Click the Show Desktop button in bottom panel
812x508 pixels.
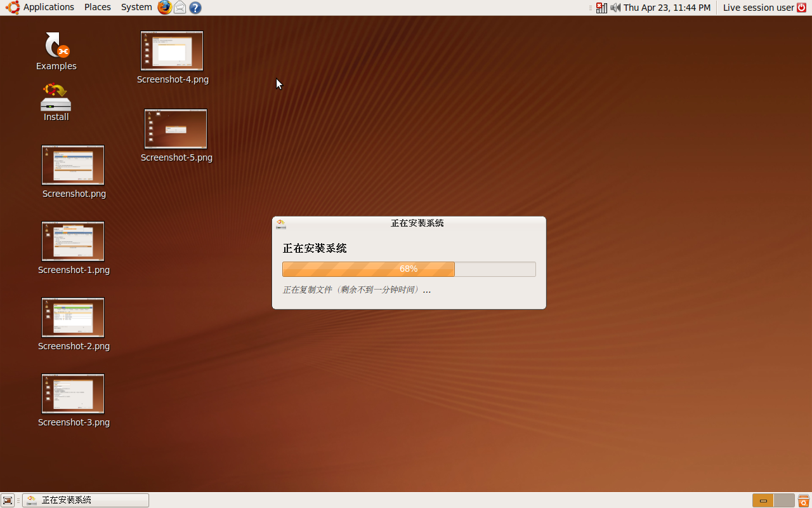(8, 500)
